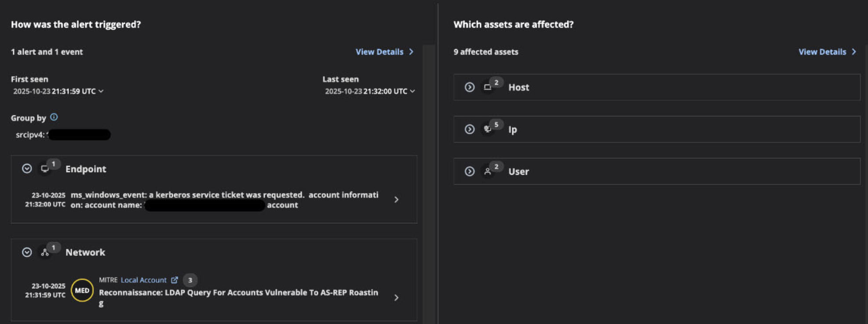Open the First seen timestamp dropdown
Screen dimensions: 868x324
[x=101, y=91]
